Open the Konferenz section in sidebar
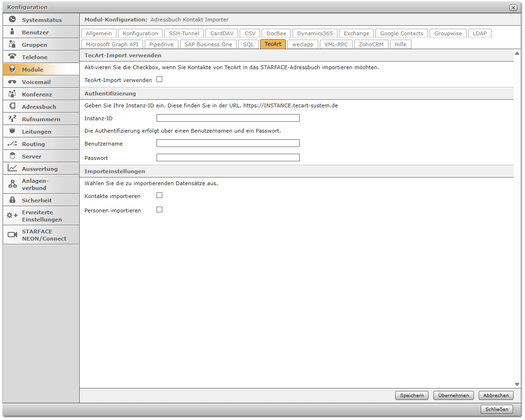Image resolution: width=525 pixels, height=420 pixels. 37,94
